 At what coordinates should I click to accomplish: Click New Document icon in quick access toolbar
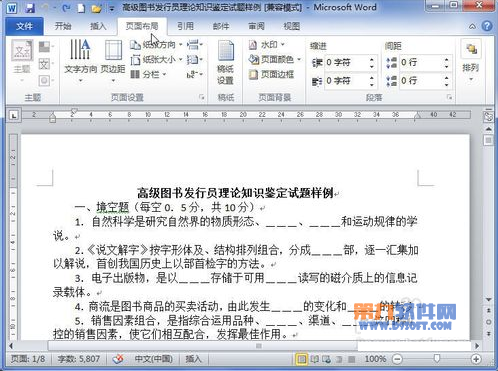point(81,8)
